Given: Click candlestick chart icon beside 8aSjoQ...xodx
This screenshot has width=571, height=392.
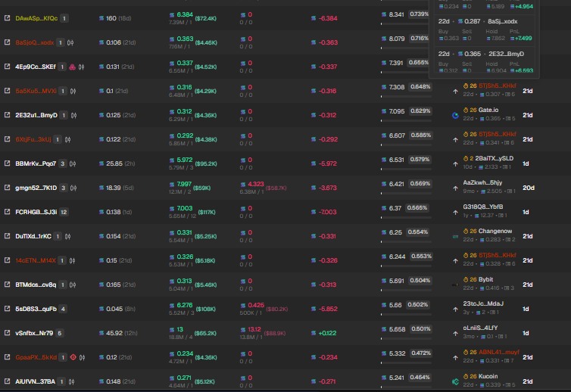Looking at the screenshot, I should pyautogui.click(x=70, y=42).
